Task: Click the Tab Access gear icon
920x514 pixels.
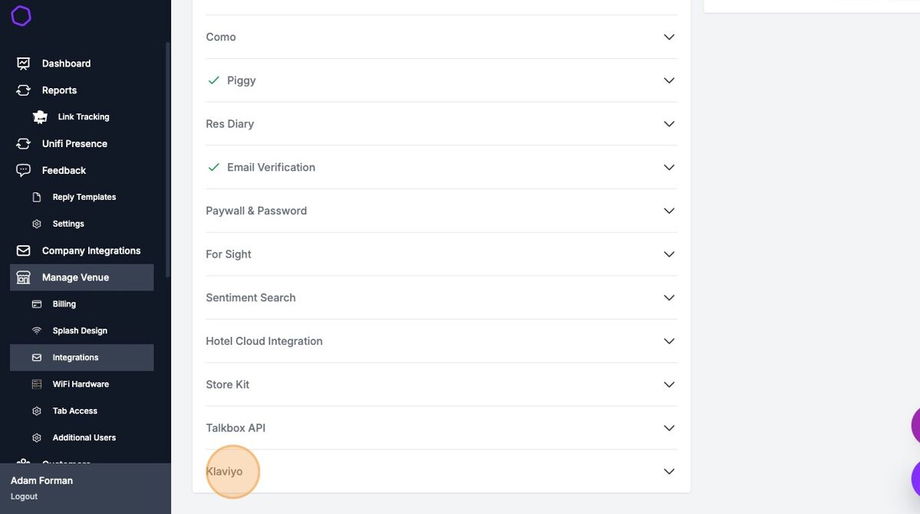Action: point(37,411)
